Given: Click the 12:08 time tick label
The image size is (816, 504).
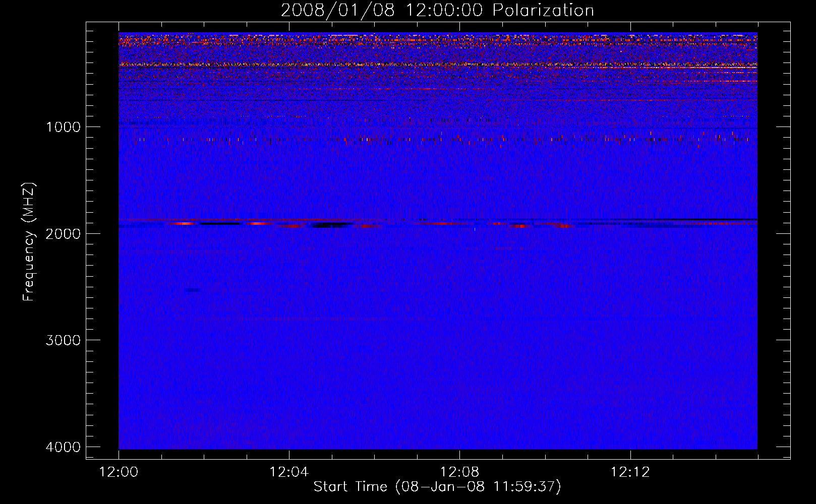Looking at the screenshot, I should click(459, 472).
